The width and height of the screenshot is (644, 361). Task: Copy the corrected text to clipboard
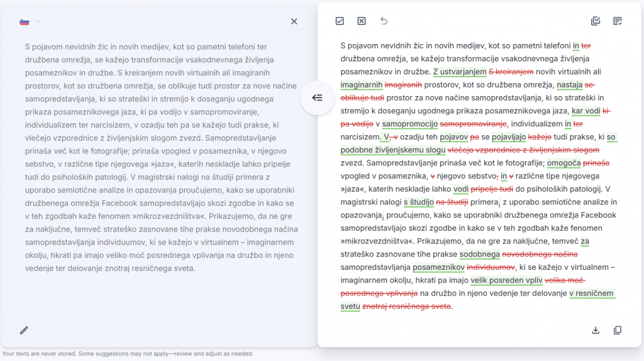point(618,330)
